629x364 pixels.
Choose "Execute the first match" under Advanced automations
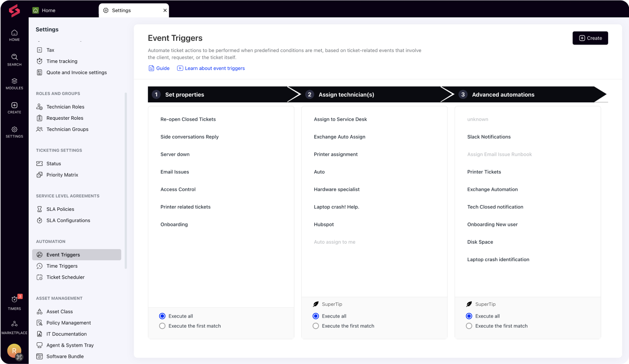coord(469,326)
